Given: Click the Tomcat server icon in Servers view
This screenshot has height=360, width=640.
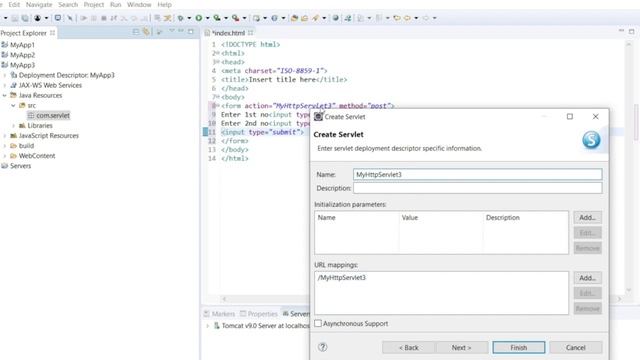Looking at the screenshot, I should 217,326.
